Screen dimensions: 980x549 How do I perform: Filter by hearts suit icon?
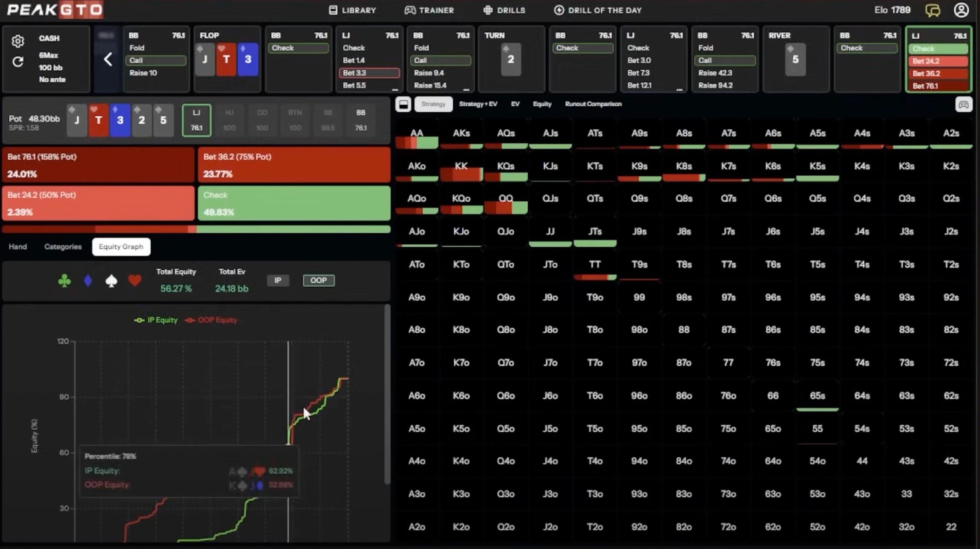point(135,281)
